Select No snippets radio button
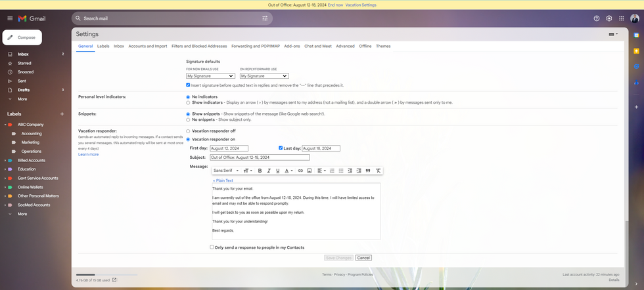The image size is (644, 290). point(188,120)
